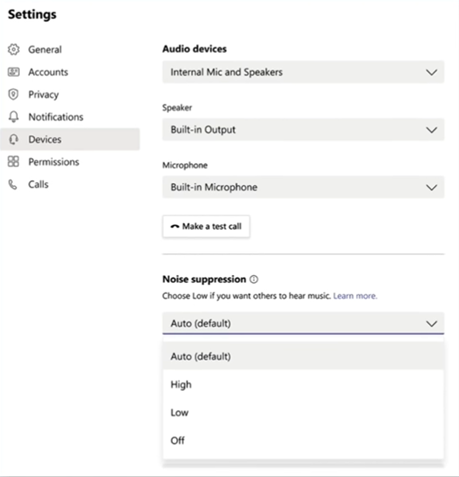This screenshot has width=459, height=477.
Task: Pick Auto (default) in the open list
Action: click(x=303, y=356)
